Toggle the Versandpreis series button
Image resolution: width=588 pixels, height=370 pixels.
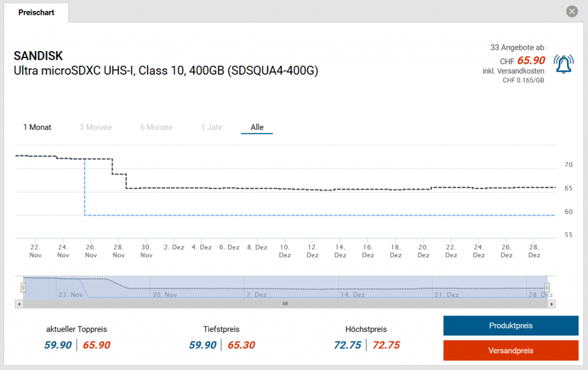(510, 350)
